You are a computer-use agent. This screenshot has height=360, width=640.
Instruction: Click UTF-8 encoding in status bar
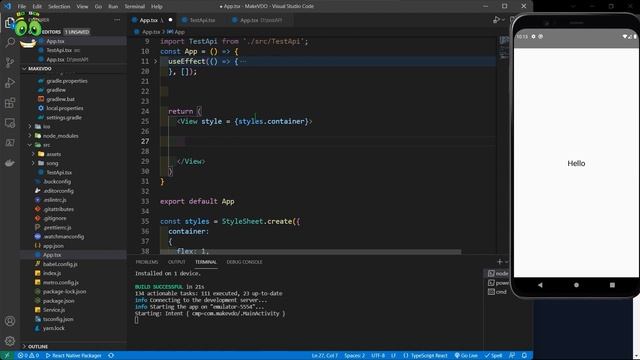[378, 356]
